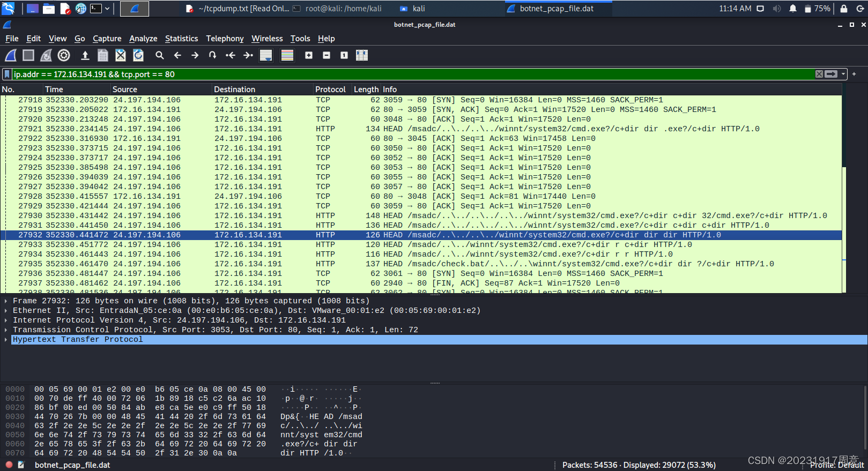Select packet 27937 FIN ACK row
The image size is (868, 471).
(421, 283)
